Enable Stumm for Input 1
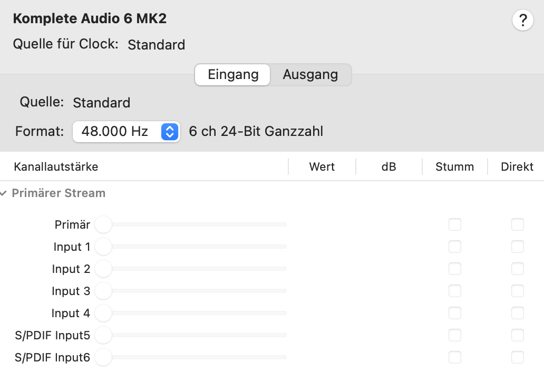Image resolution: width=544 pixels, height=392 pixels. [454, 247]
